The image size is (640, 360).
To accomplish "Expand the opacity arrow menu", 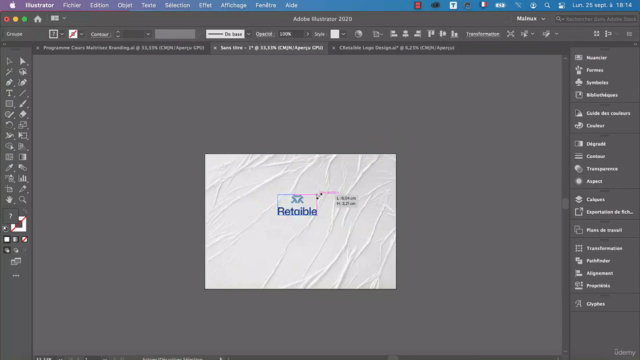I will (x=308, y=34).
